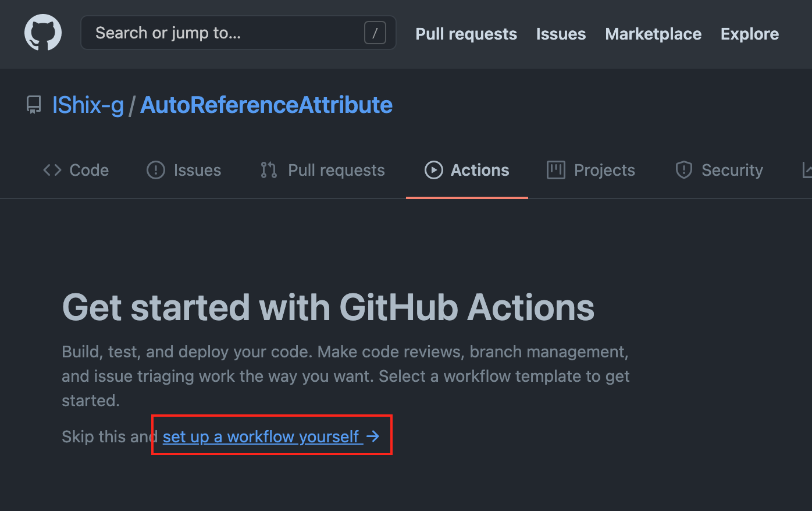Click the Security shield icon
Image resolution: width=812 pixels, height=511 pixels.
pyautogui.click(x=683, y=170)
